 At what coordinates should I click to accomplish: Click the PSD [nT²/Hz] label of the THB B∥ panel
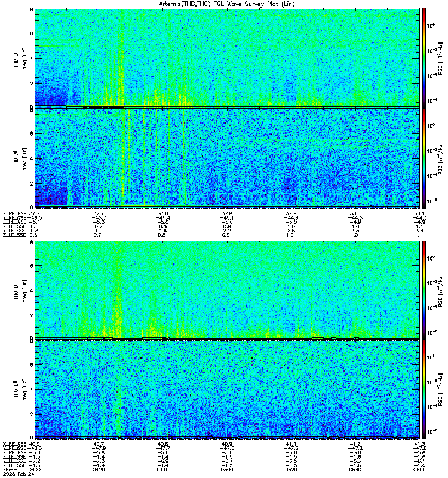pyautogui.click(x=440, y=158)
